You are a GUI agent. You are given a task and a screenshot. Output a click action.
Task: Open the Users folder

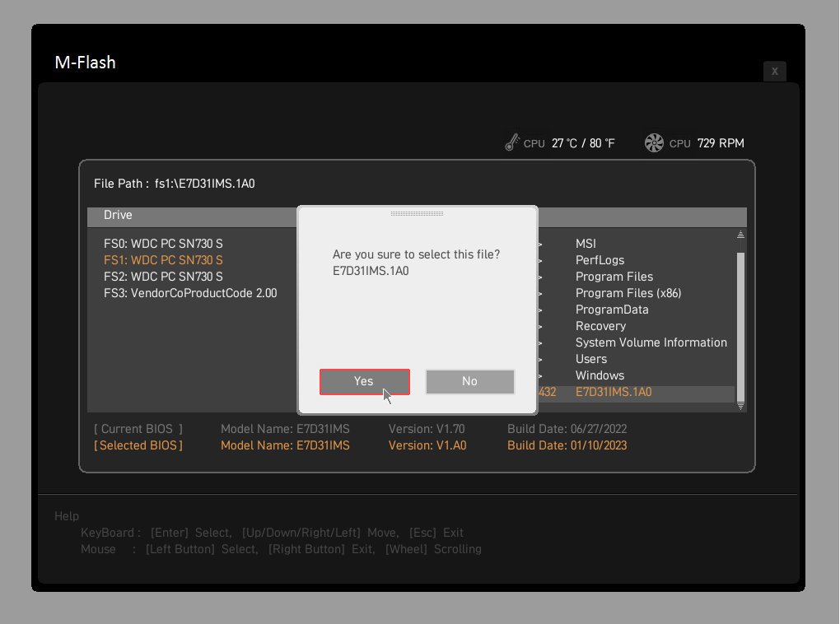590,359
